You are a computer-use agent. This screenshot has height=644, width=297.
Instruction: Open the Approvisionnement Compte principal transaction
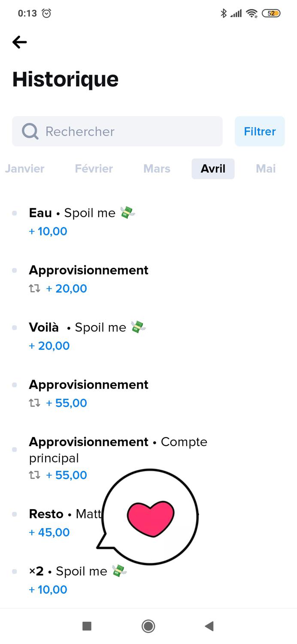click(x=148, y=458)
